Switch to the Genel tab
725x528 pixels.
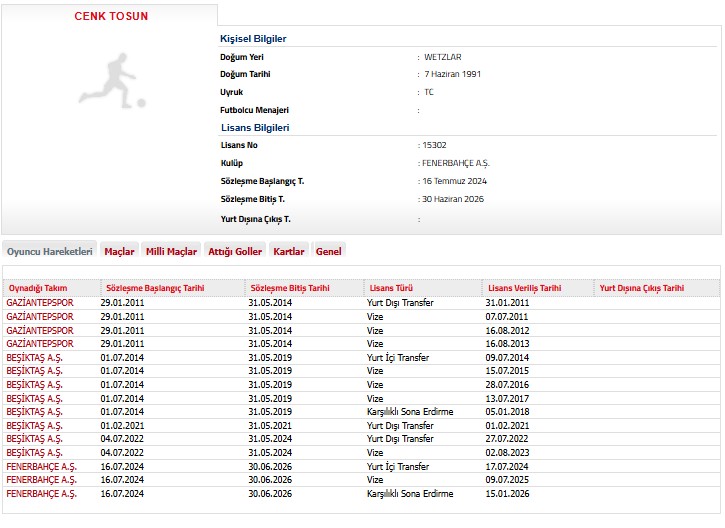(x=328, y=251)
